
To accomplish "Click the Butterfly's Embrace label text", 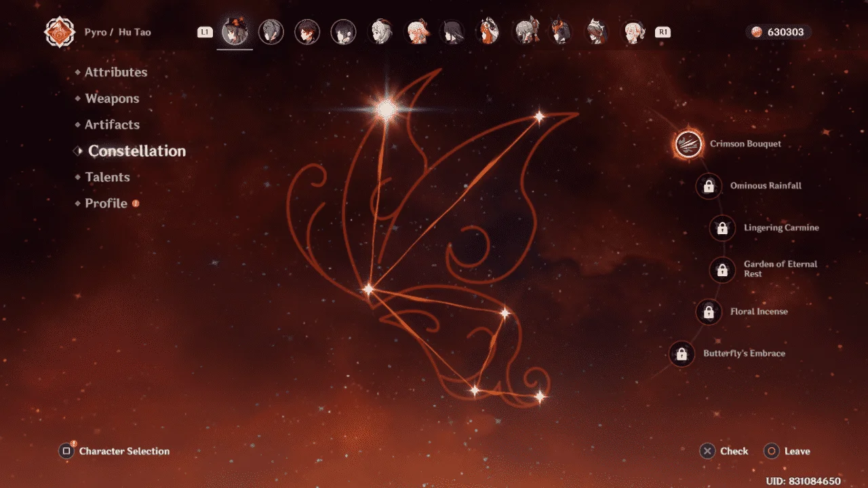I will tap(744, 354).
